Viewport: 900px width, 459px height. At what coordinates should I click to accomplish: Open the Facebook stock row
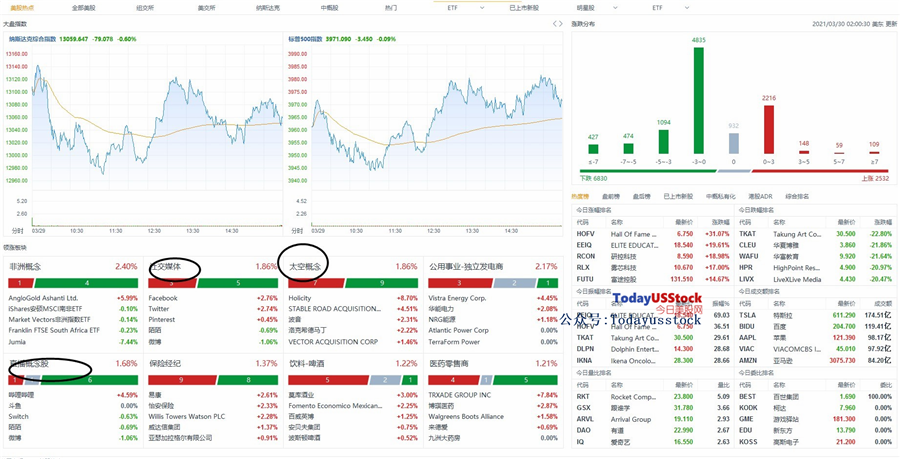(213, 298)
